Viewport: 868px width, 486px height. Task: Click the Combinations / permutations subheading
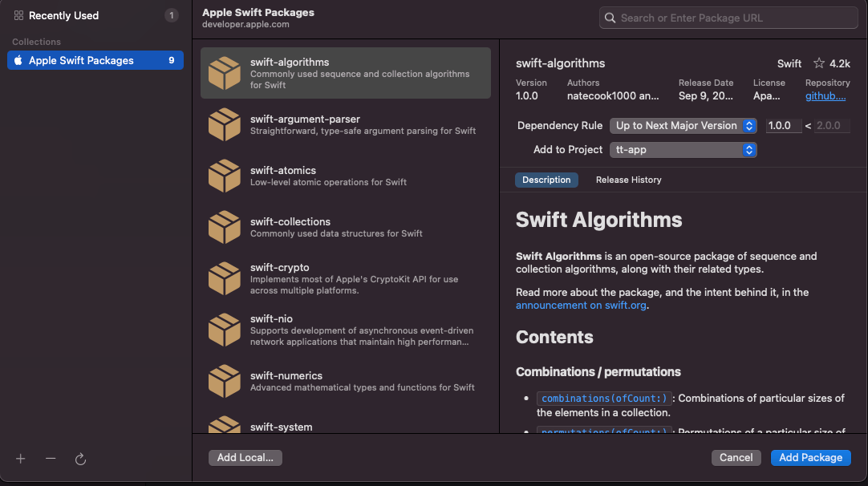coord(598,372)
